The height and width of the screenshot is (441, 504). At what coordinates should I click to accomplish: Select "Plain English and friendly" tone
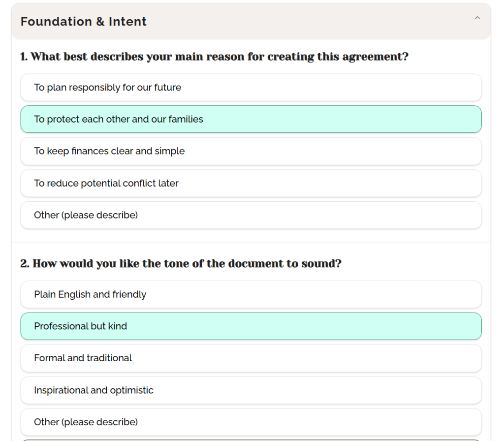(251, 294)
